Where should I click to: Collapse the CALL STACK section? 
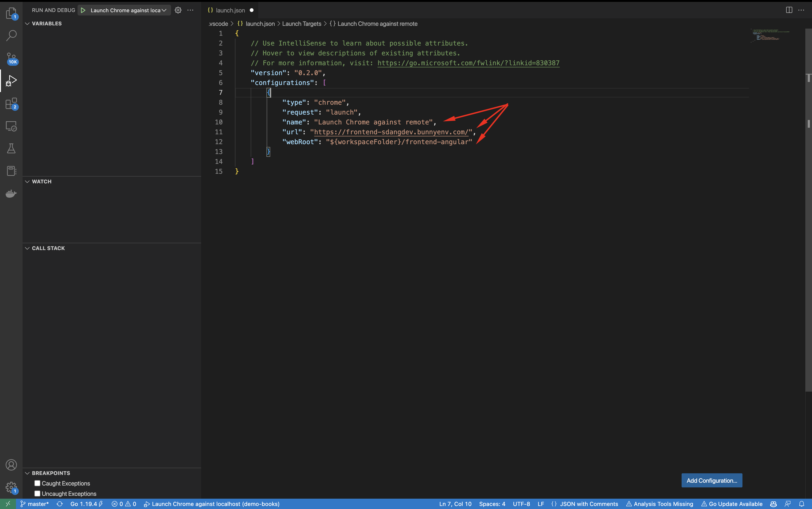pos(27,248)
